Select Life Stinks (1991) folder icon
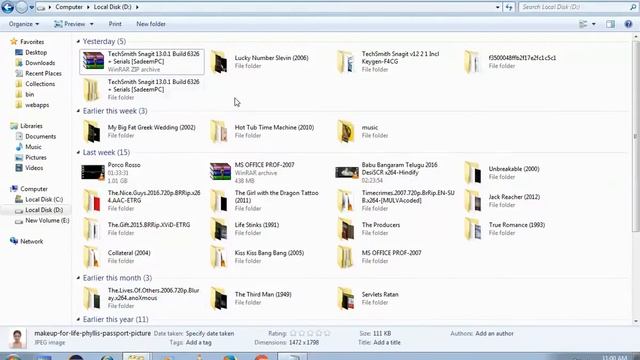The image size is (640, 360). pyautogui.click(x=220, y=229)
